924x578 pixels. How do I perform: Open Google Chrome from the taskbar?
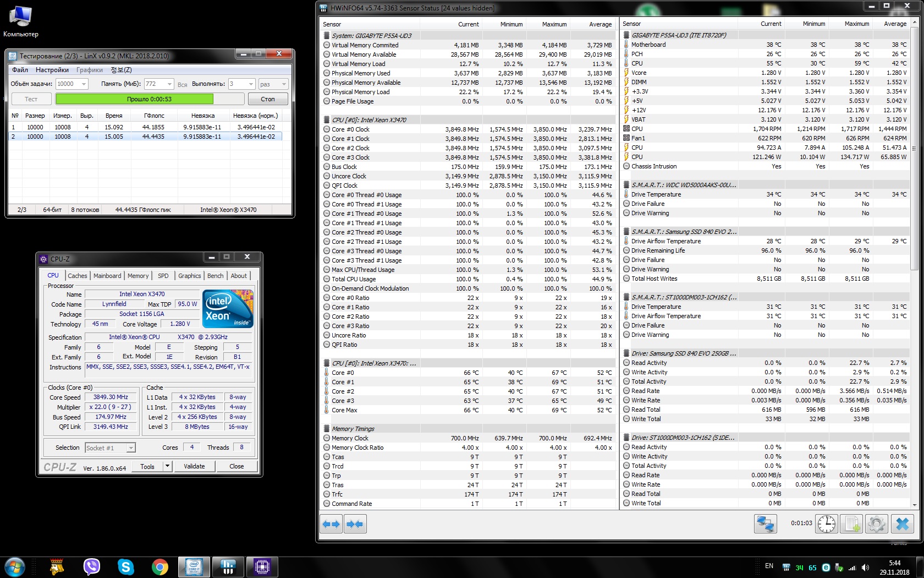pyautogui.click(x=160, y=566)
